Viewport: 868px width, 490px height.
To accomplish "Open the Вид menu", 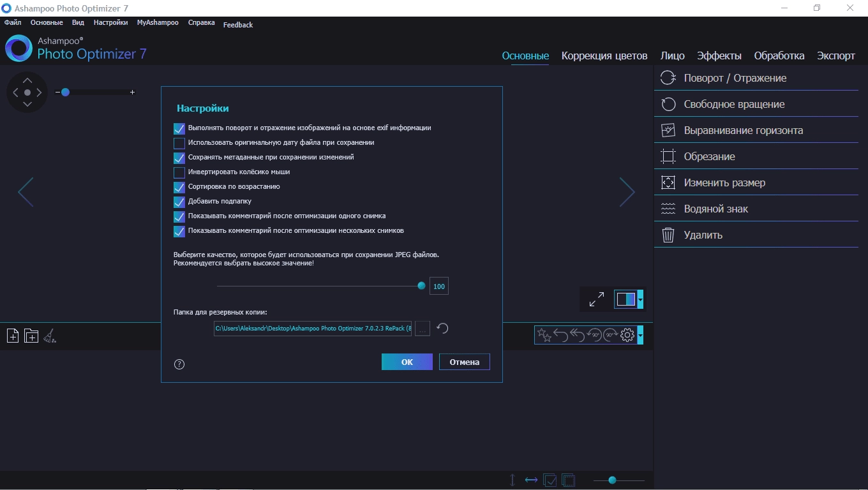I will (x=78, y=22).
